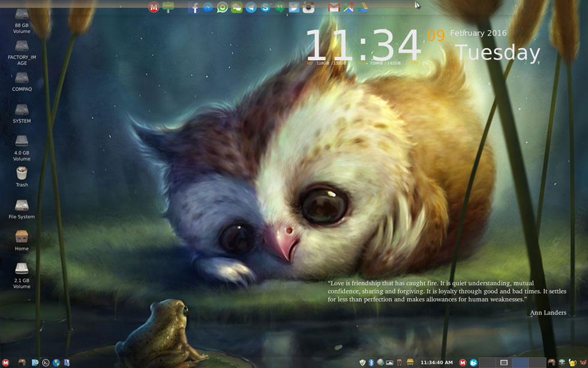588x368 pixels.
Task: Click the gray dish icon in bottom-right panel
Action: click(562, 363)
